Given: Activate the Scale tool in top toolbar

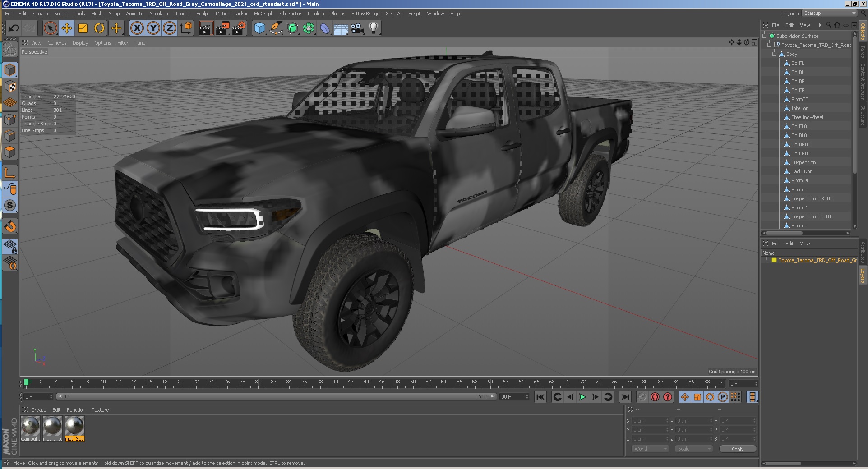Looking at the screenshot, I should pos(83,28).
